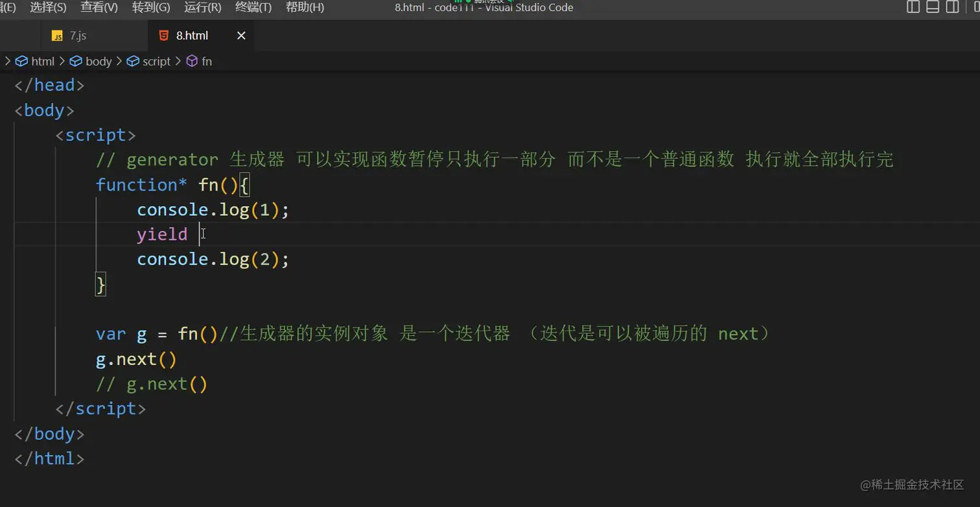The width and height of the screenshot is (980, 507).
Task: Click the function* fn(){ declaration
Action: tap(173, 185)
